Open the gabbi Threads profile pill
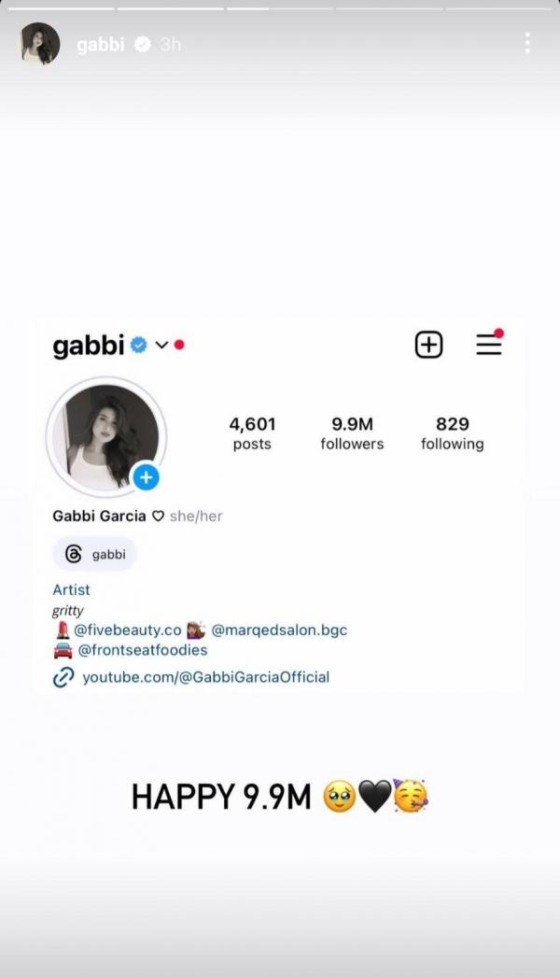 click(94, 554)
